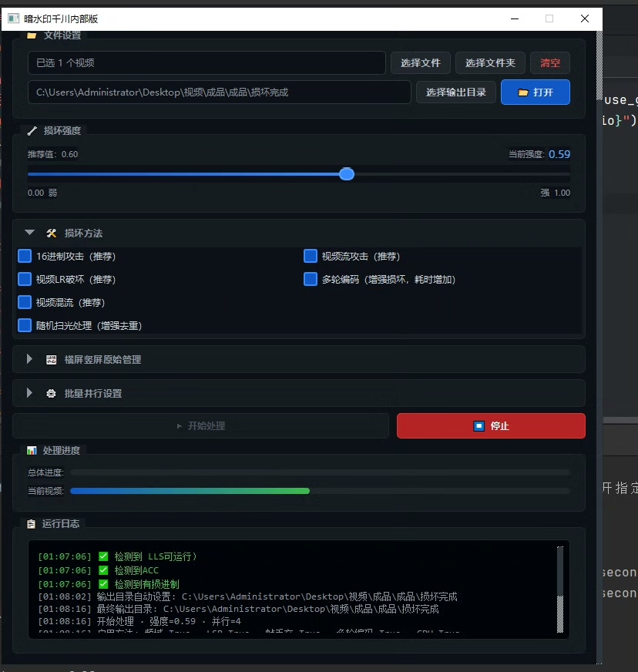This screenshot has width=638, height=672.
Task: Click the 选择输出目录 button
Action: pyautogui.click(x=456, y=92)
